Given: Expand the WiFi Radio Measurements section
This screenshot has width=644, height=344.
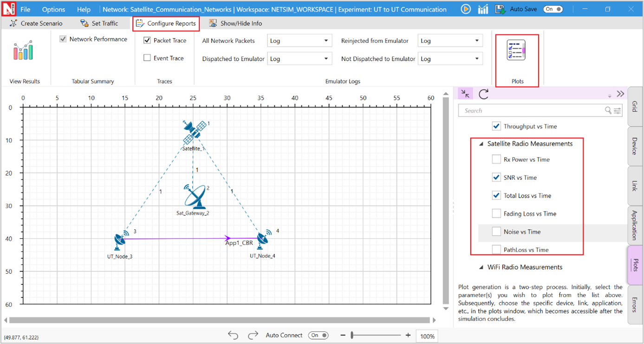Looking at the screenshot, I should click(481, 267).
